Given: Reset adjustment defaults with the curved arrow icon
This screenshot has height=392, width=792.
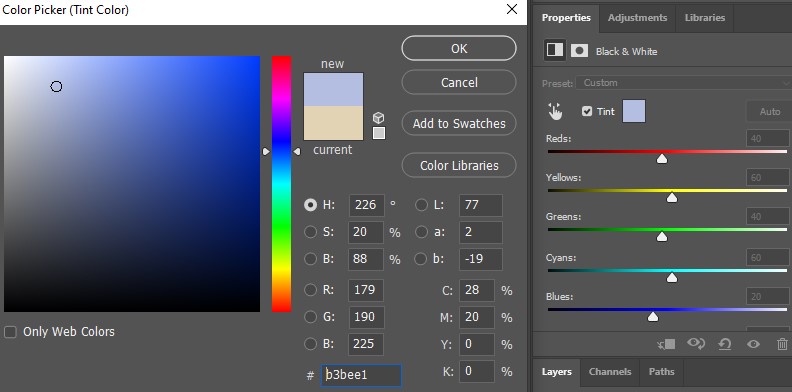Looking at the screenshot, I should [725, 345].
